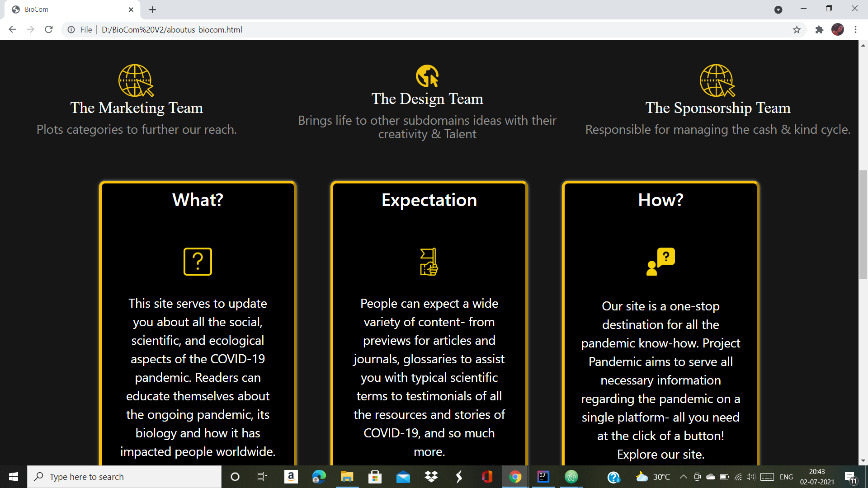Open the clock showing 20:43
The width and height of the screenshot is (868, 488).
point(817,477)
